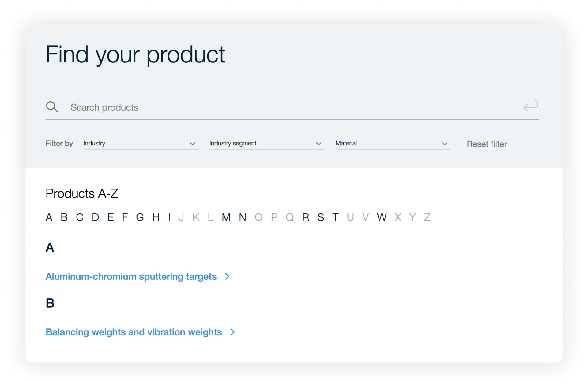The height and width of the screenshot is (389, 588).
Task: Click the chevron next to Aluminum-chromium sputtering targets
Action: click(227, 276)
